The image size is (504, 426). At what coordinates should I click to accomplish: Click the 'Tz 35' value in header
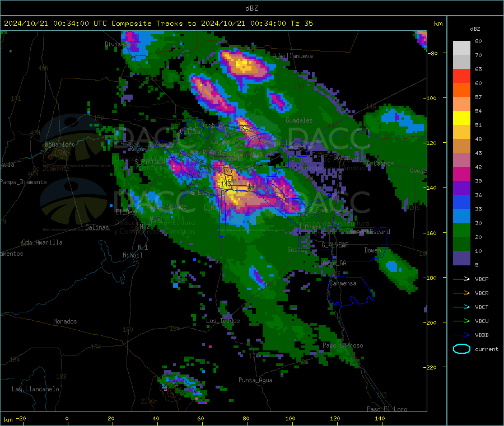(x=301, y=24)
